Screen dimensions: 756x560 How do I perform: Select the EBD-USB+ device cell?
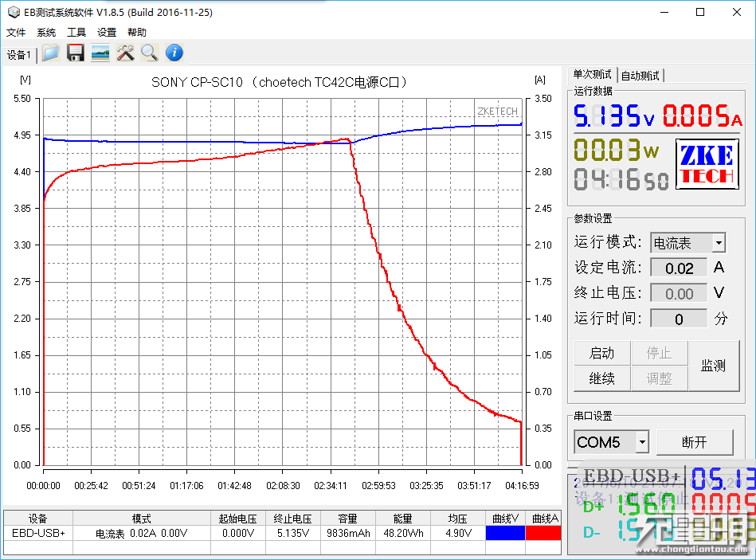(38, 533)
